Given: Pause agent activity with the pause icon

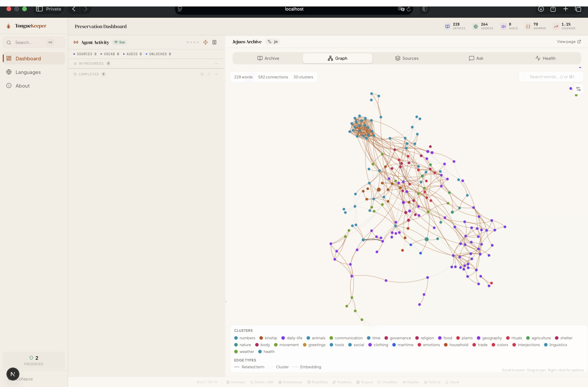Looking at the screenshot, I should coord(214,42).
